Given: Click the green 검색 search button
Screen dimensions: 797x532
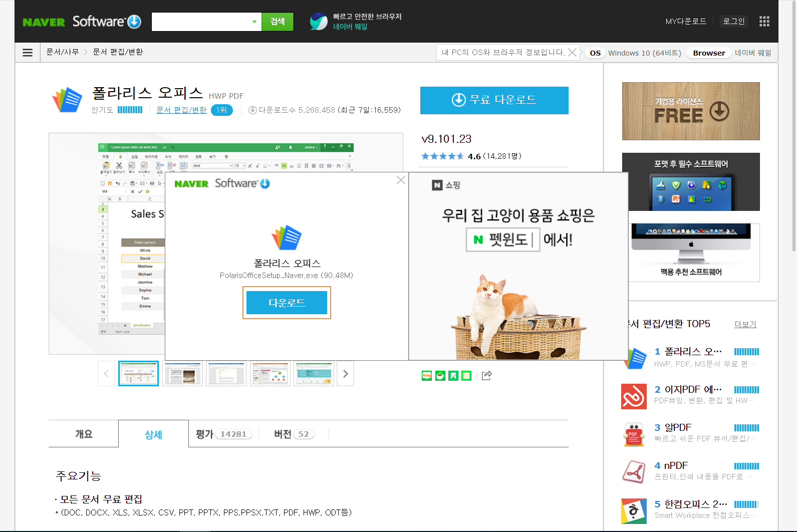Looking at the screenshot, I should [278, 22].
